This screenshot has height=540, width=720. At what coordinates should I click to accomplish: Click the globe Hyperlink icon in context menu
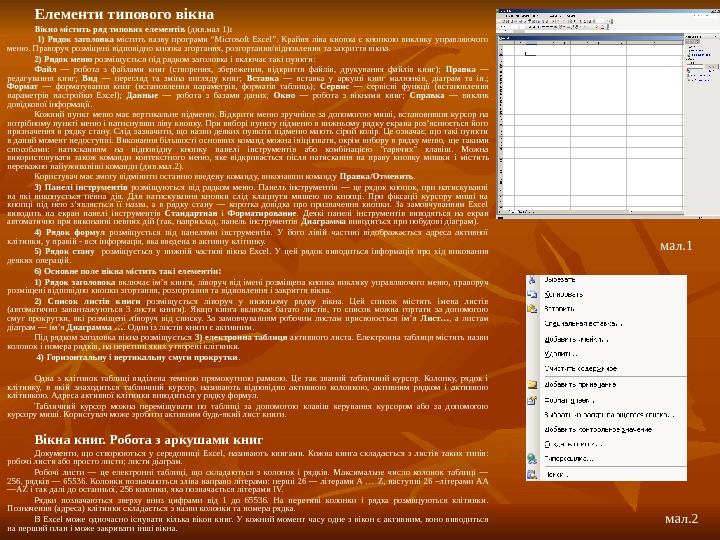(x=532, y=458)
